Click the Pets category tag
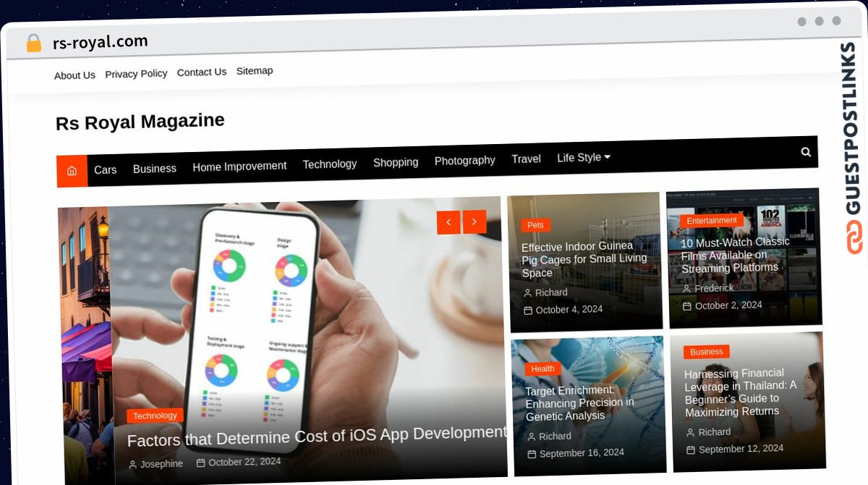The height and width of the screenshot is (485, 868). tap(535, 225)
